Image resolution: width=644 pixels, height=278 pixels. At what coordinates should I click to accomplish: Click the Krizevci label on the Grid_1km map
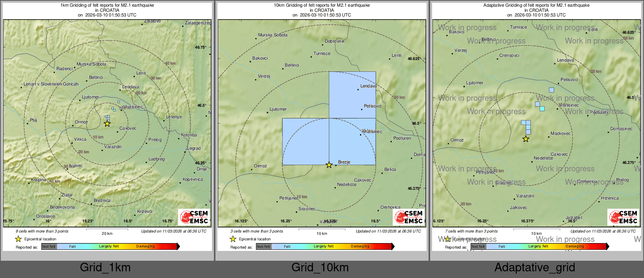click(145, 211)
